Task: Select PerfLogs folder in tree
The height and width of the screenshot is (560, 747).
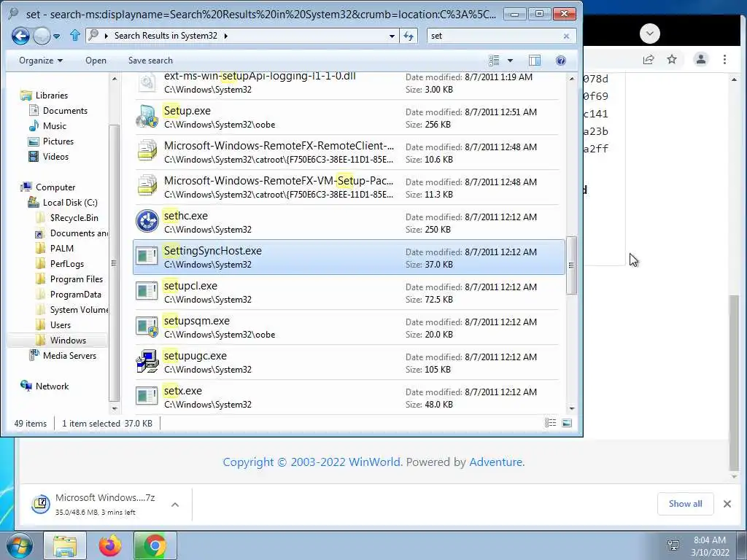Action: pyautogui.click(x=66, y=264)
